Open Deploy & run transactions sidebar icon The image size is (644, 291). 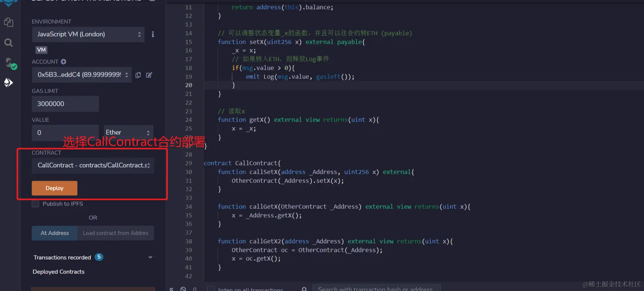8,83
